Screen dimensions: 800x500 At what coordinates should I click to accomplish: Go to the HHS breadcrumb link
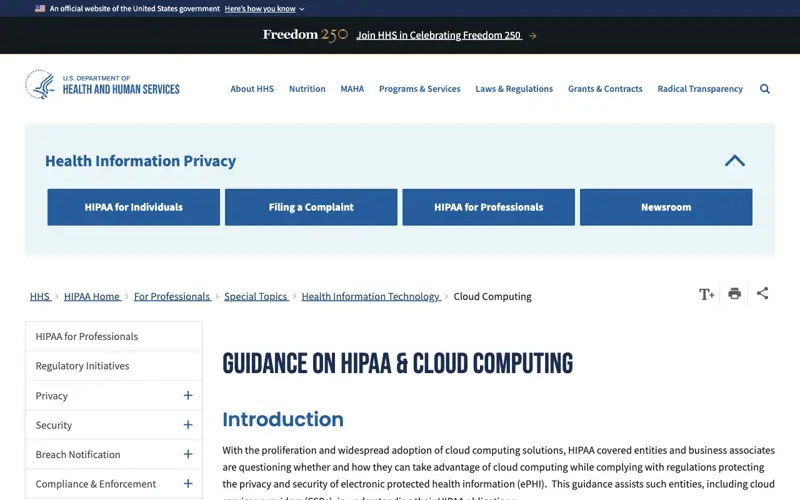pos(40,296)
